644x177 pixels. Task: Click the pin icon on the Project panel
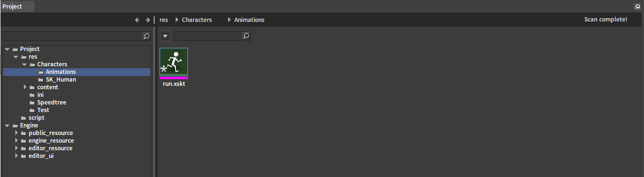pos(637,7)
